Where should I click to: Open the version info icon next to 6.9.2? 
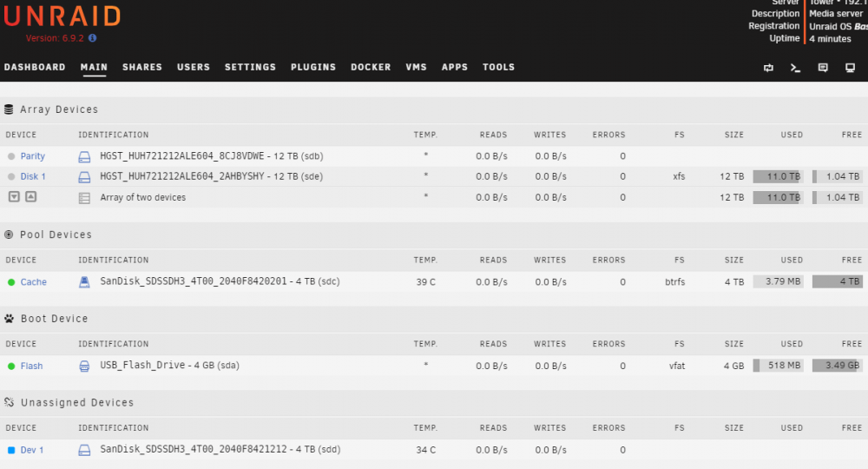pos(93,38)
